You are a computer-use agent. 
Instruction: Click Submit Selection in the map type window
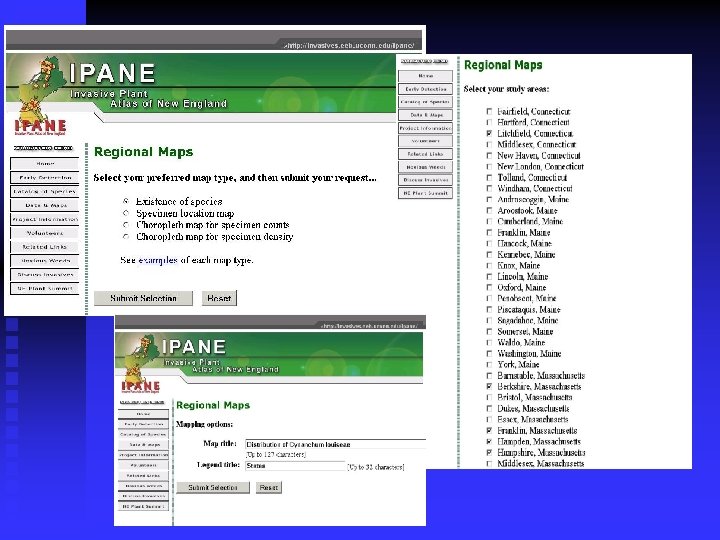(x=143, y=298)
